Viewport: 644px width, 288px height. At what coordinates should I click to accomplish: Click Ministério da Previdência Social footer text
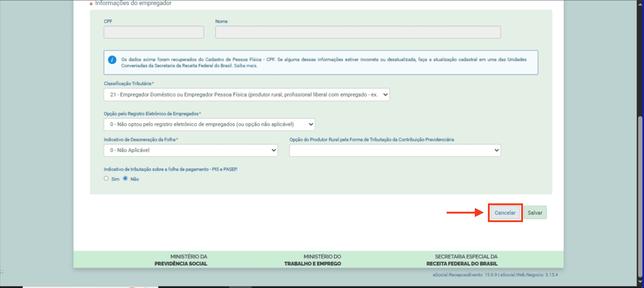click(181, 260)
